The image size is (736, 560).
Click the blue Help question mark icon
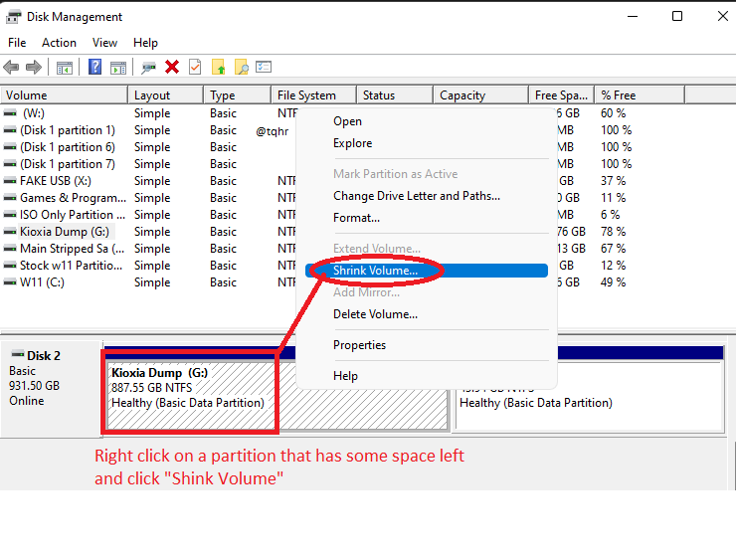[94, 68]
